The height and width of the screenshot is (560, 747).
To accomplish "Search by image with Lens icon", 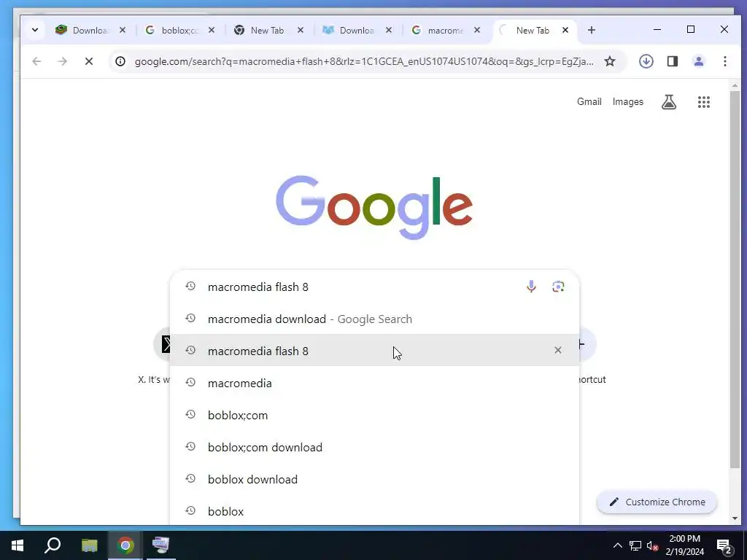I will (x=558, y=286).
